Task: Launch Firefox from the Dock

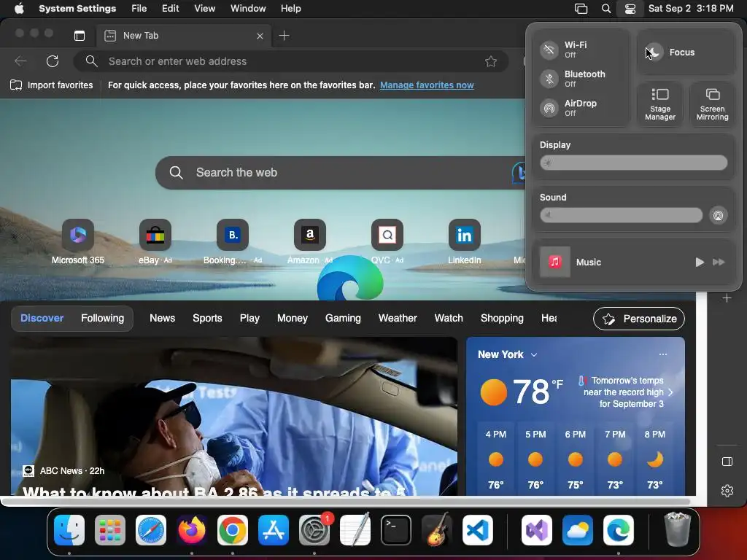Action: pos(192,530)
